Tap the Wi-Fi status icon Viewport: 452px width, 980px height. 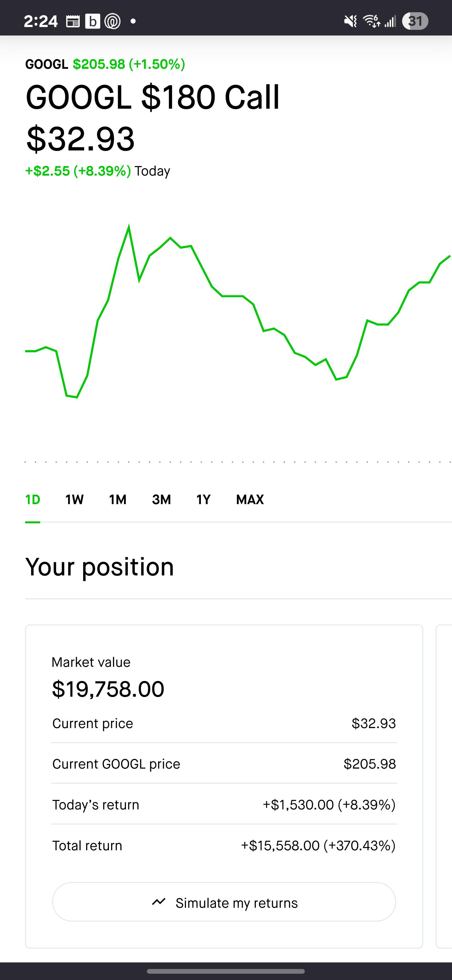(x=371, y=21)
